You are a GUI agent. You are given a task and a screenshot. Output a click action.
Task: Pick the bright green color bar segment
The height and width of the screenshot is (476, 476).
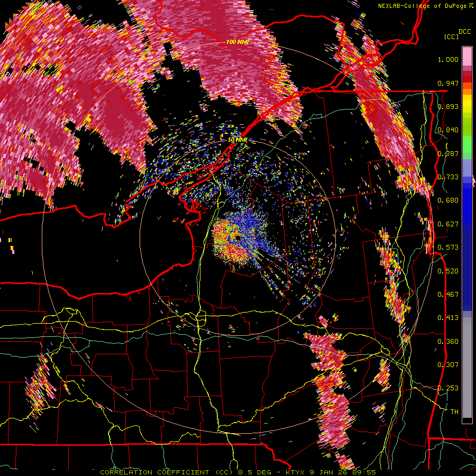(x=467, y=144)
